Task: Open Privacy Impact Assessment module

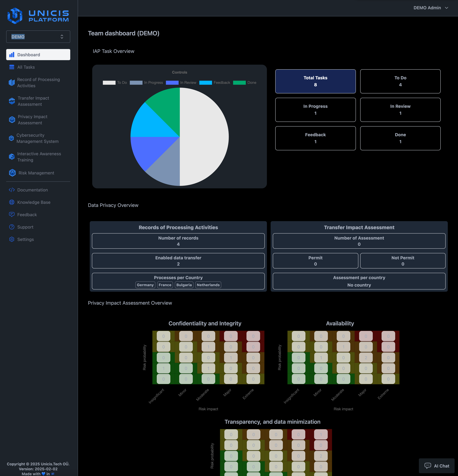Action: [38, 120]
